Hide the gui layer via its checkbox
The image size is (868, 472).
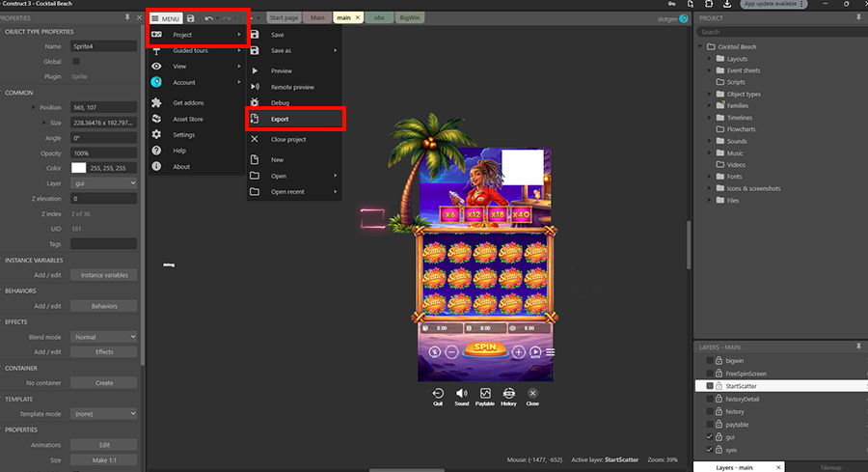(710, 437)
